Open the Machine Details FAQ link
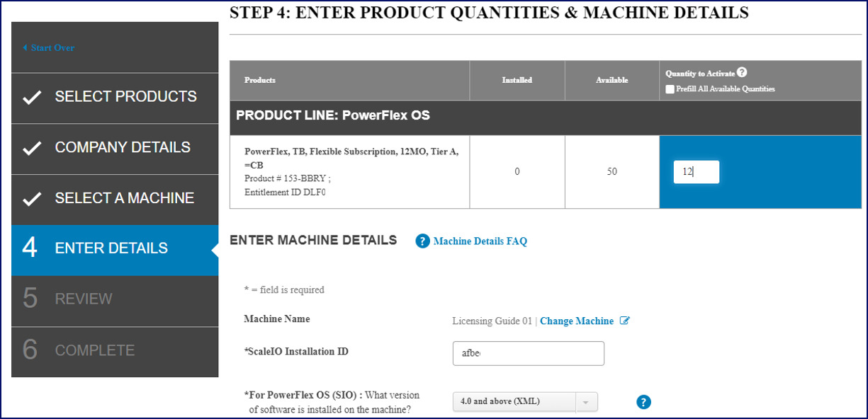This screenshot has width=868, height=419. coord(480,241)
